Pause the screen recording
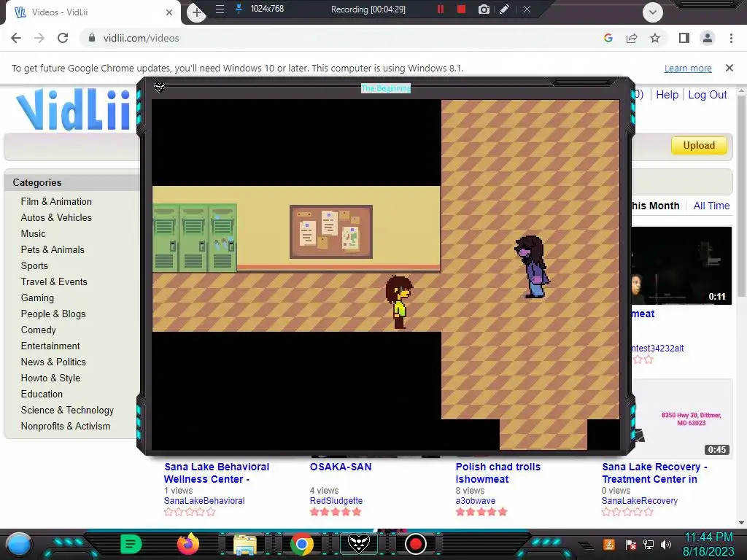The width and height of the screenshot is (747, 560). [440, 9]
